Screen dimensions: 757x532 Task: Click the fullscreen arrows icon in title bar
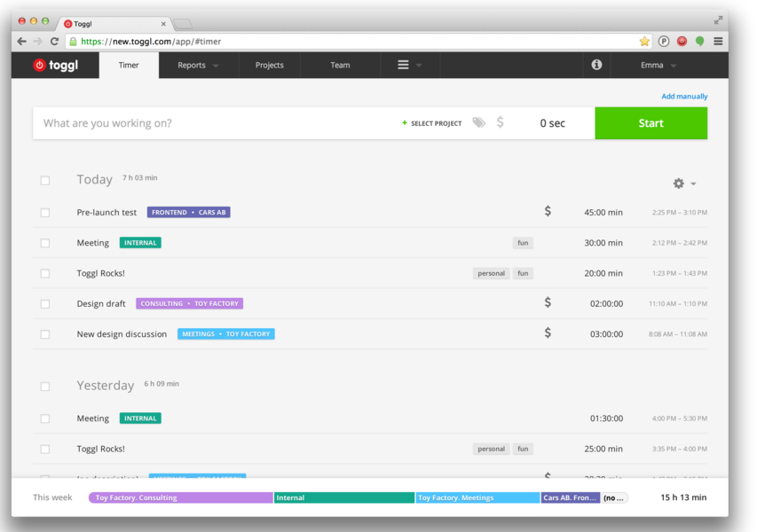pos(718,20)
